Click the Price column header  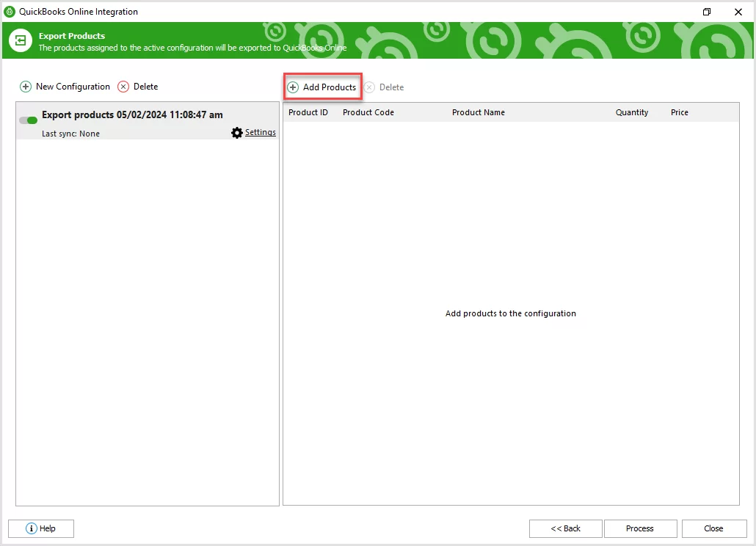tap(679, 112)
